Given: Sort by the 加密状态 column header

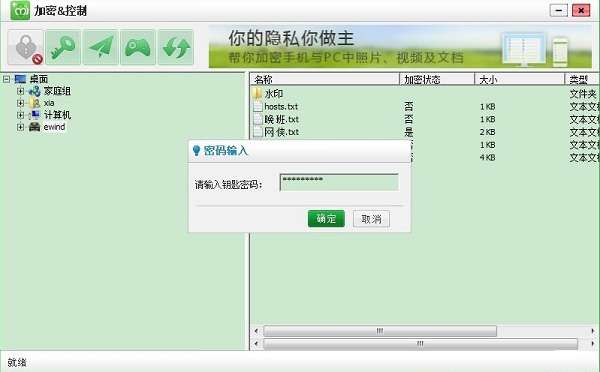Looking at the screenshot, I should (x=437, y=79).
